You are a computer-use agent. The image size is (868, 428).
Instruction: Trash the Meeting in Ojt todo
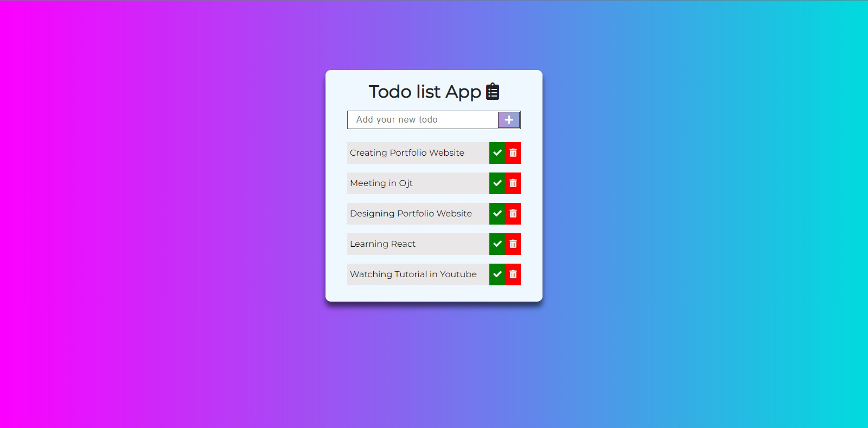(513, 183)
